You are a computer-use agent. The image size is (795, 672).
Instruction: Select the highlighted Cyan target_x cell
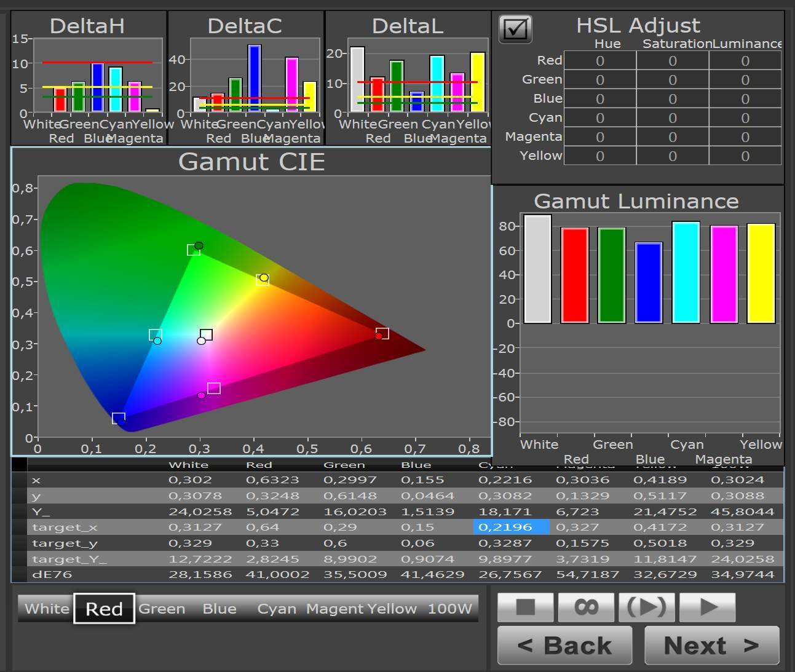511,527
